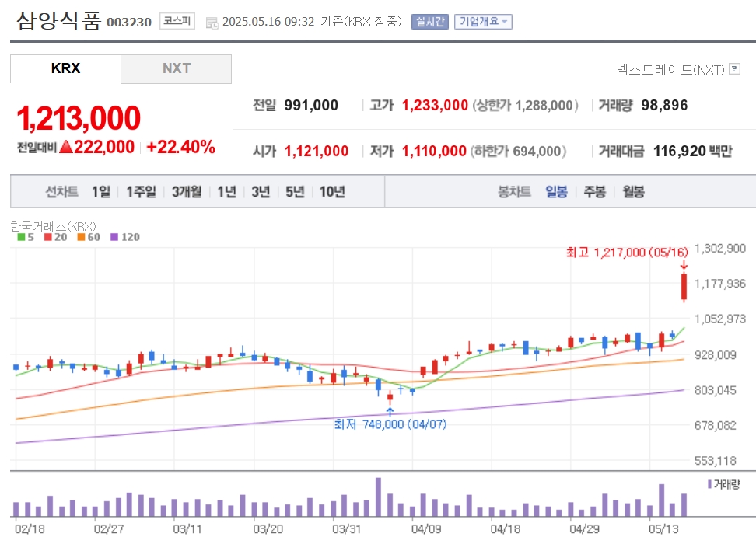The image size is (756, 544).
Task: Click the 삼양식품 stock name heading
Action: (x=59, y=21)
